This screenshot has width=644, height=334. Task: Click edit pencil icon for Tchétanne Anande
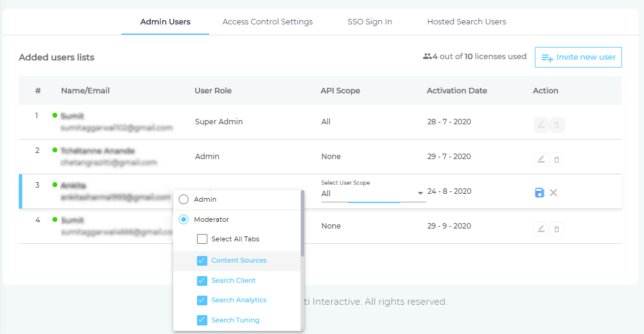pos(540,160)
